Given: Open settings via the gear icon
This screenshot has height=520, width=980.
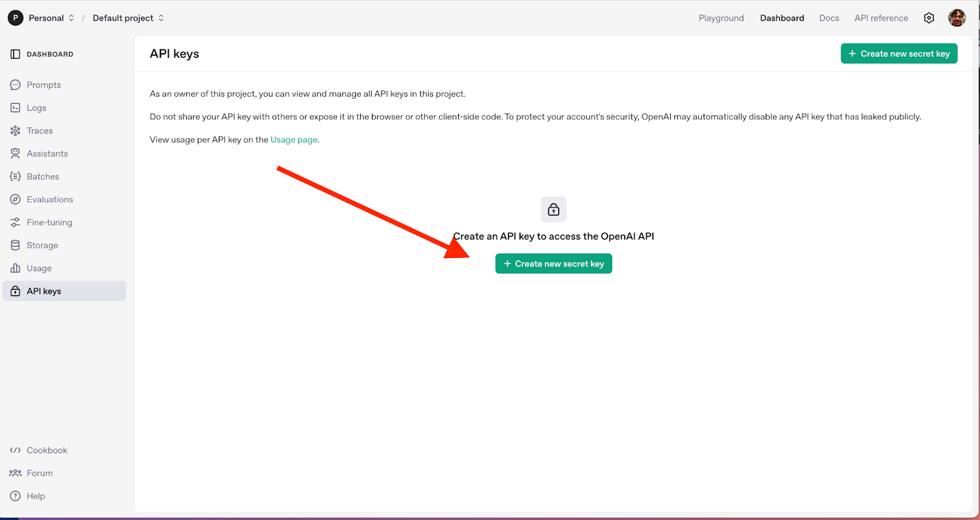Looking at the screenshot, I should [929, 18].
